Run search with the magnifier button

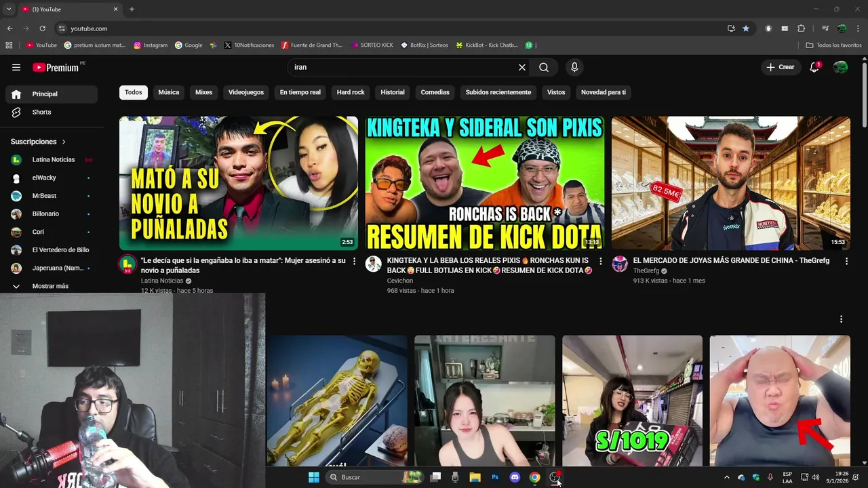(544, 67)
